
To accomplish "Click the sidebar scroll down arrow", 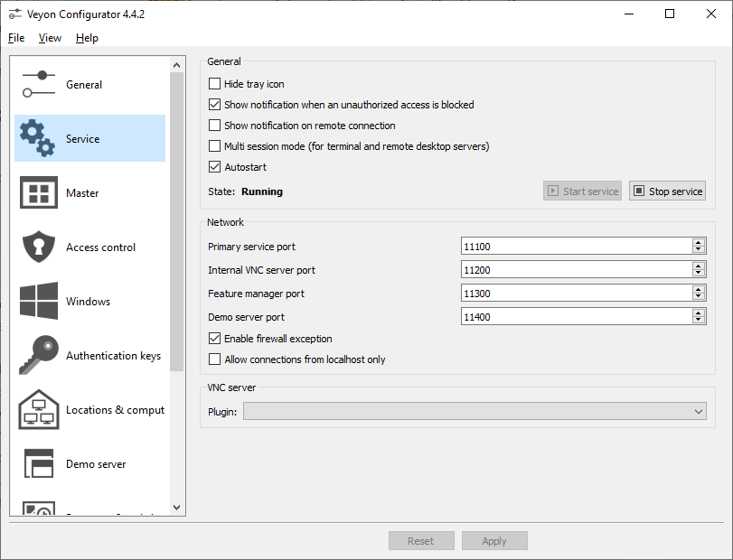I will [177, 508].
